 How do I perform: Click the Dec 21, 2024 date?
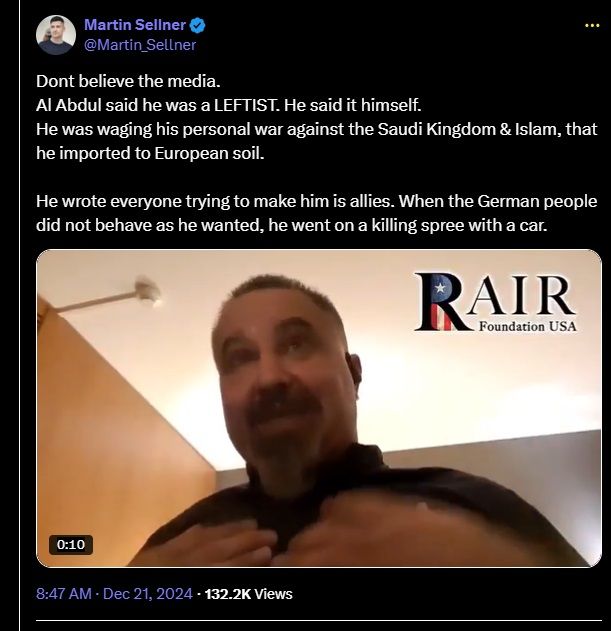[148, 594]
